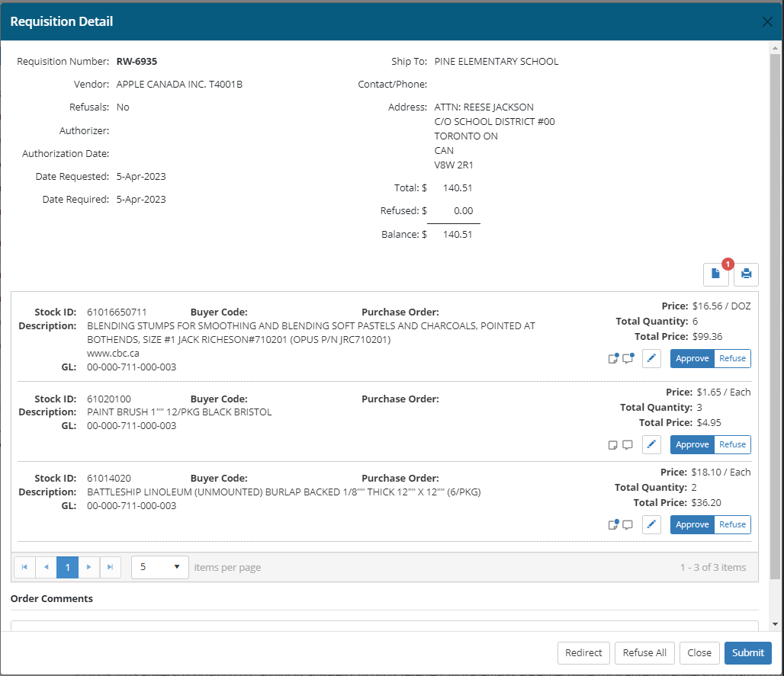Open the attachments document icon with badge
This screenshot has height=676, width=784.
715,274
